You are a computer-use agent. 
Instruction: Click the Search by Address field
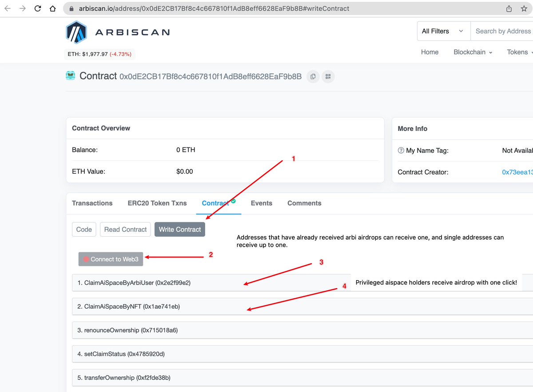(502, 31)
